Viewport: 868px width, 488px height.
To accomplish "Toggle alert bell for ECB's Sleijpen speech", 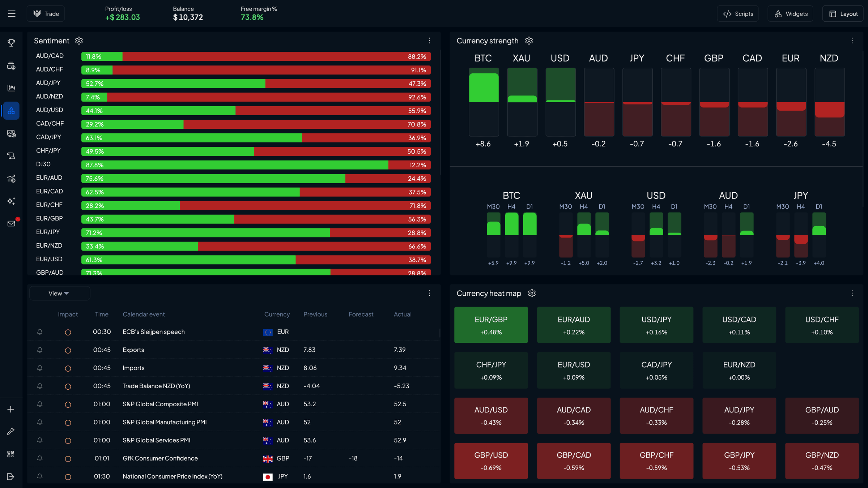I will (x=40, y=332).
